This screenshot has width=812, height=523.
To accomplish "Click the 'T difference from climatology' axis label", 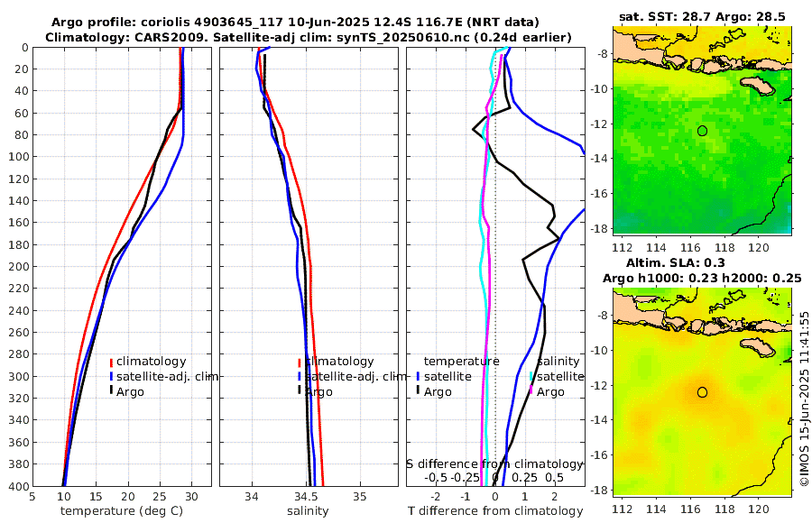I will click(x=496, y=511).
